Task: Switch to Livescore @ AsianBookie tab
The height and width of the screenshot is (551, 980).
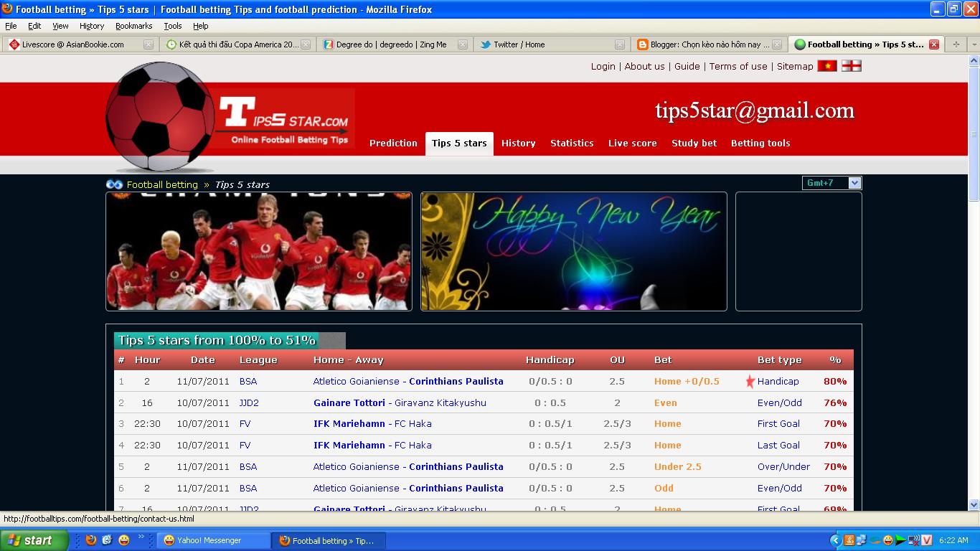Action: [80, 44]
